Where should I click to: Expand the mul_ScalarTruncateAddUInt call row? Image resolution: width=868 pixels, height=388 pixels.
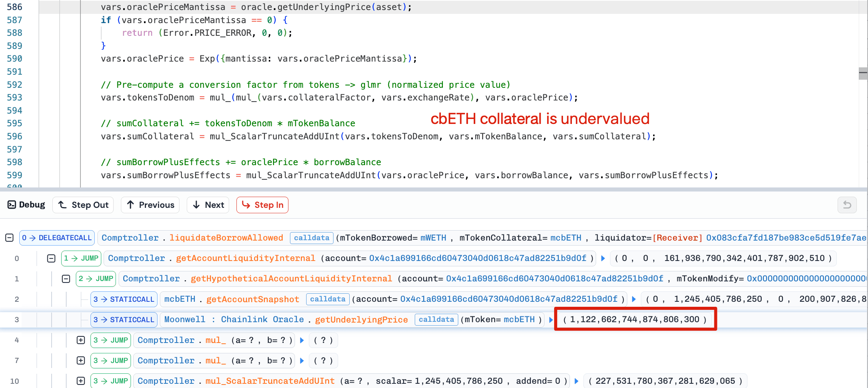click(x=80, y=381)
